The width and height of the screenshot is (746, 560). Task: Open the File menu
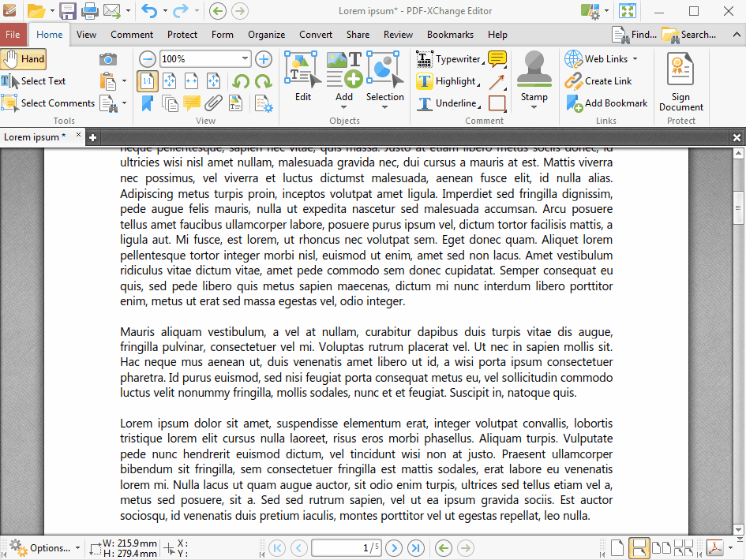13,35
